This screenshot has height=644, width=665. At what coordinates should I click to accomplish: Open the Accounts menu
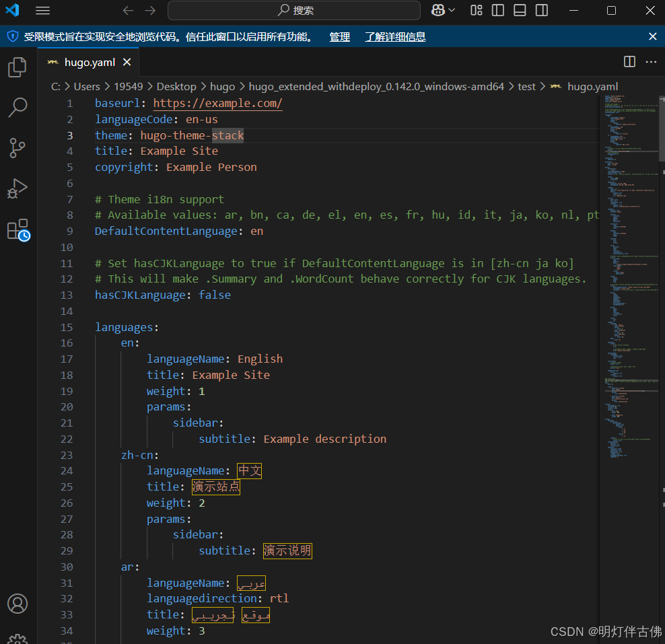coord(17,604)
